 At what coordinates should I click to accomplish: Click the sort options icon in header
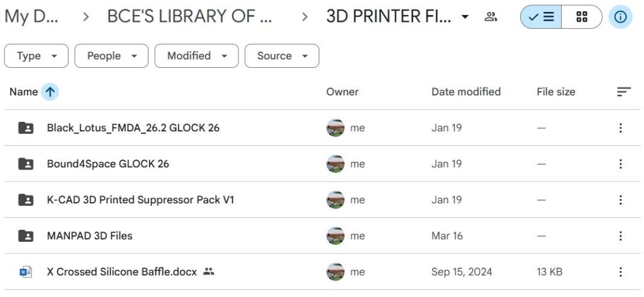pyautogui.click(x=623, y=92)
